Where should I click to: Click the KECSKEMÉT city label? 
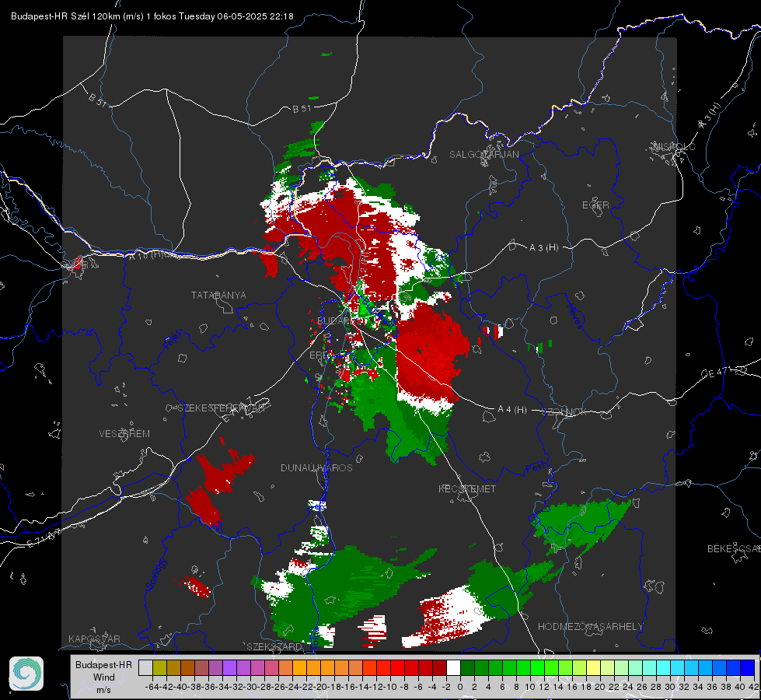point(467,488)
